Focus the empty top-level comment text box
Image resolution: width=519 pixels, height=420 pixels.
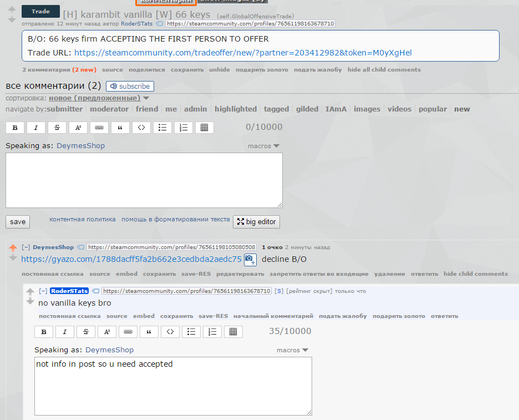144,180
